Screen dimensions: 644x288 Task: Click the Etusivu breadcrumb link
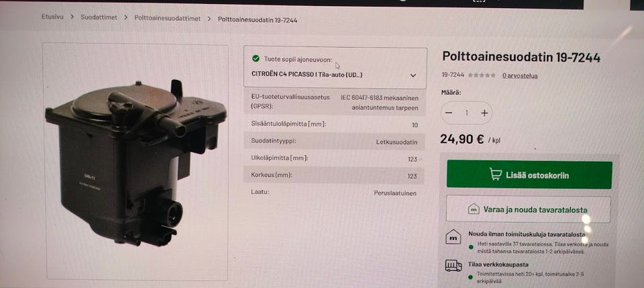click(x=52, y=17)
